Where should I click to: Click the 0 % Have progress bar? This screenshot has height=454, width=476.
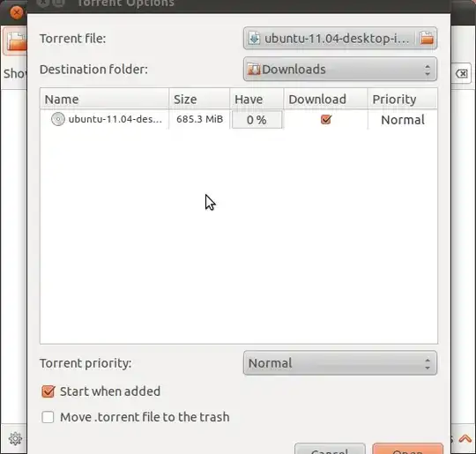coord(257,120)
